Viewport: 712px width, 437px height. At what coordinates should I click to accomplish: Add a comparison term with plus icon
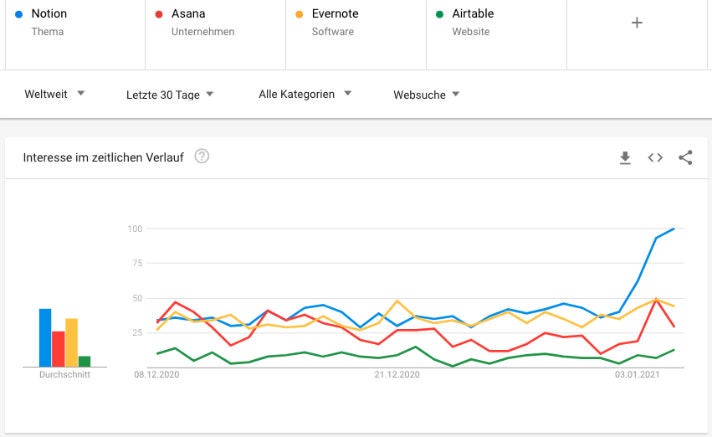(637, 23)
